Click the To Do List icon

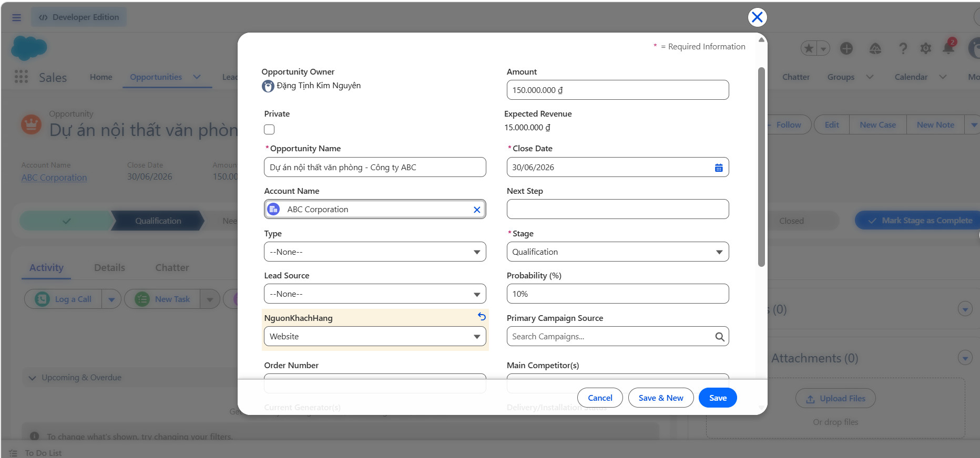tap(13, 453)
